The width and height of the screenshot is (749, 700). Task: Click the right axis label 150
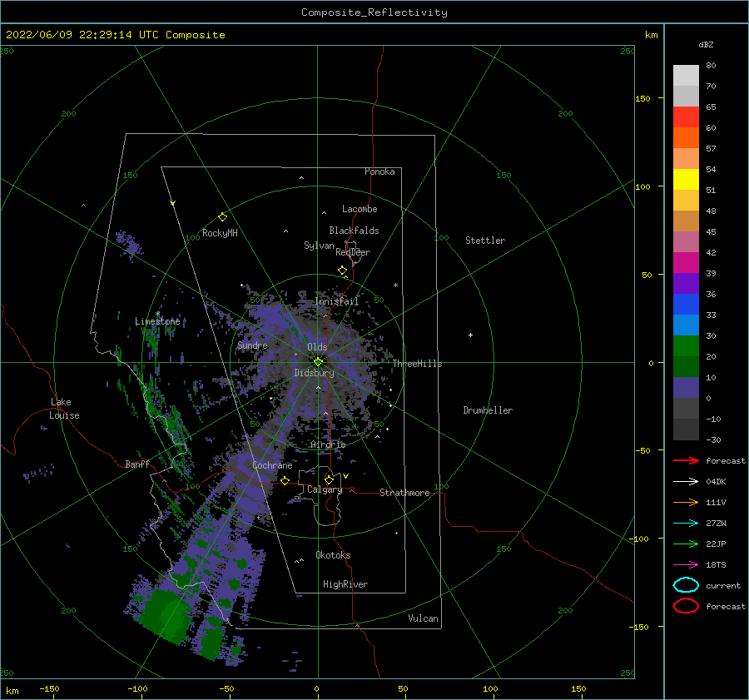642,98
